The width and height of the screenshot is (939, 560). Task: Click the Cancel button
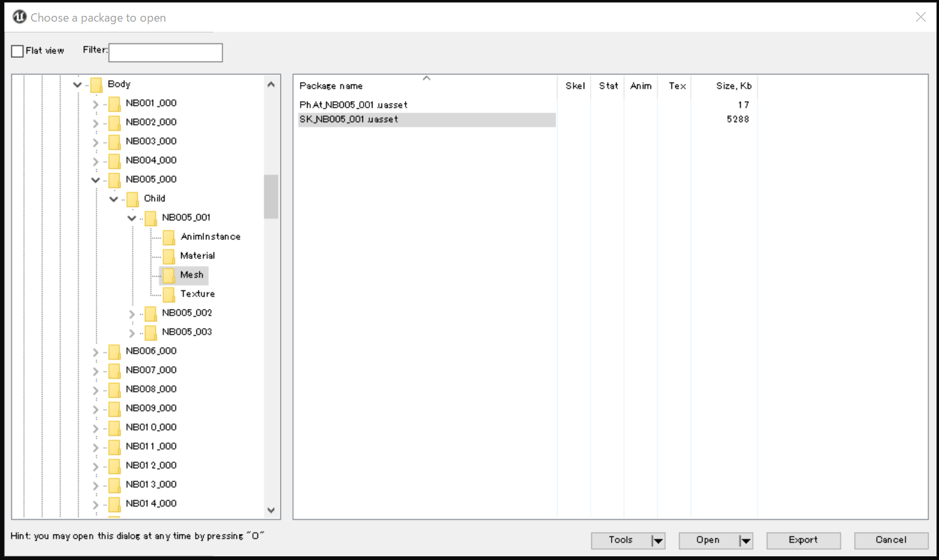point(891,540)
